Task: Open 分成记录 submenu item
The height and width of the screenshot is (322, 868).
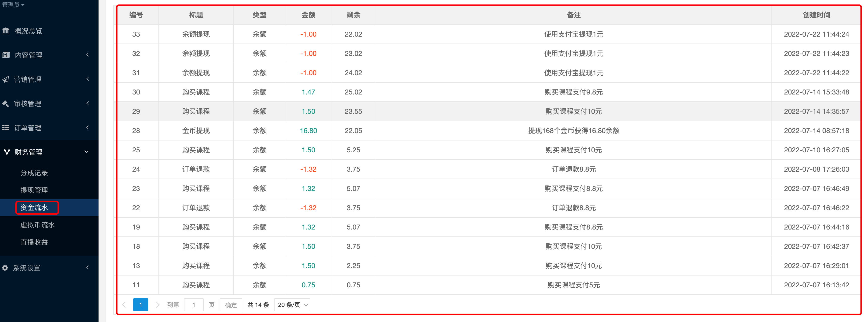Action: [x=34, y=173]
